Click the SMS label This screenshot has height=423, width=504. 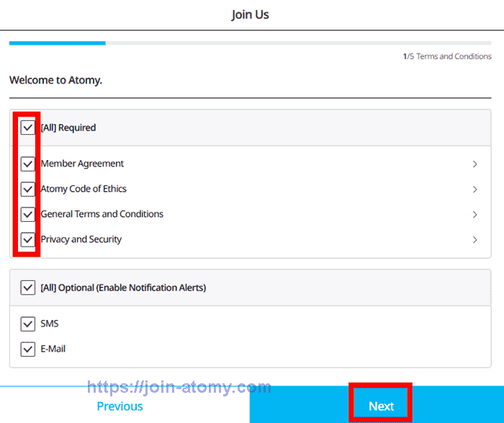coord(50,324)
